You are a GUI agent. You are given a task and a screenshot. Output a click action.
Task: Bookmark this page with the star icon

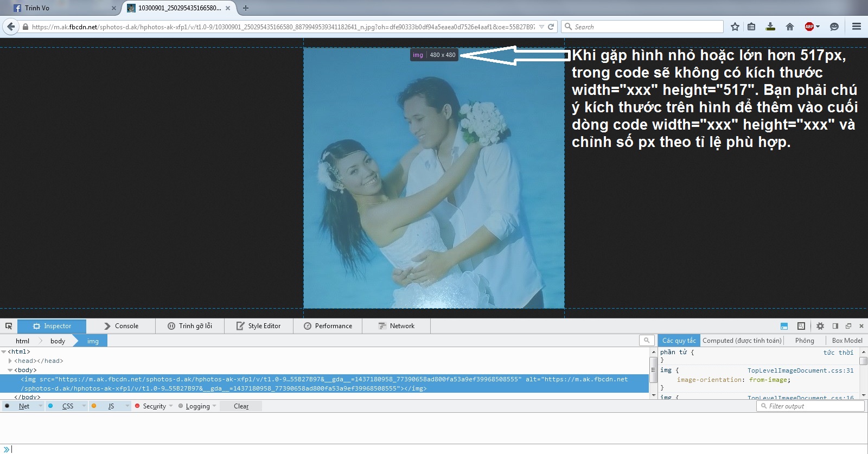[x=735, y=27]
